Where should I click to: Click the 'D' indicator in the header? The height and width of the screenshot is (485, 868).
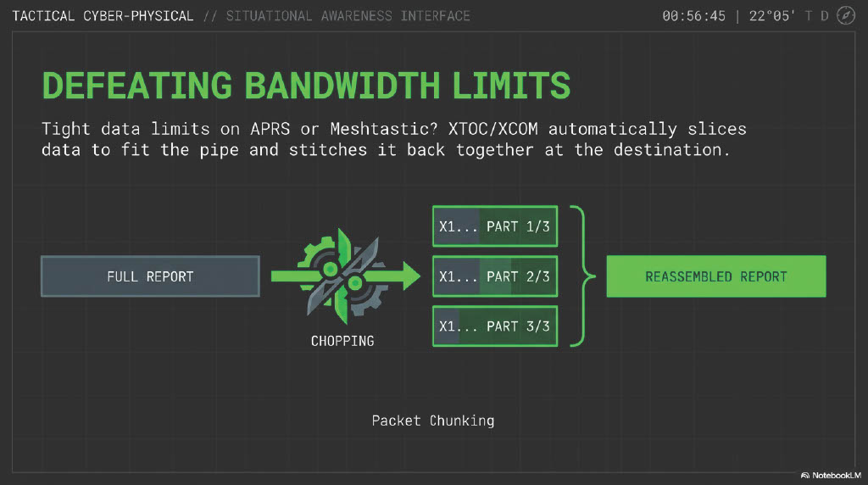[x=824, y=16]
